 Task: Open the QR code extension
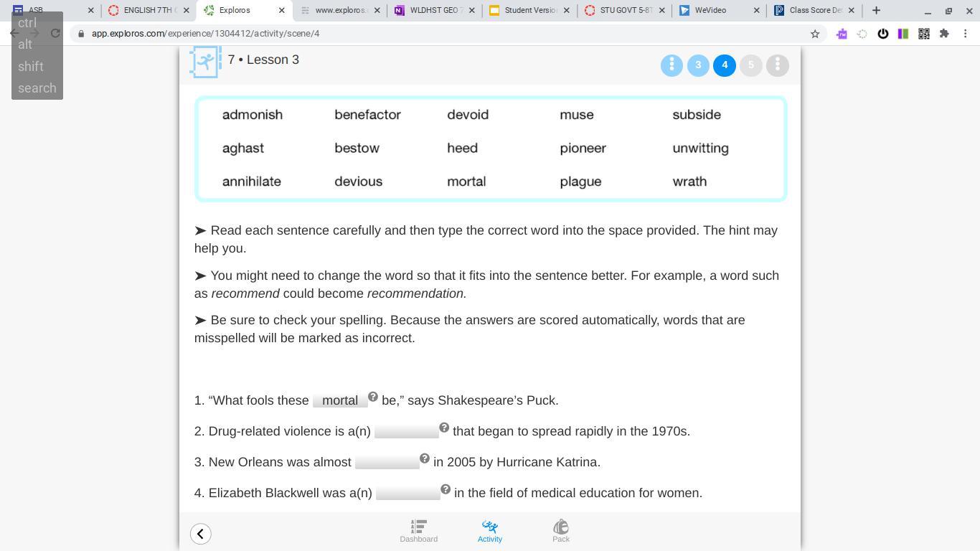click(924, 34)
